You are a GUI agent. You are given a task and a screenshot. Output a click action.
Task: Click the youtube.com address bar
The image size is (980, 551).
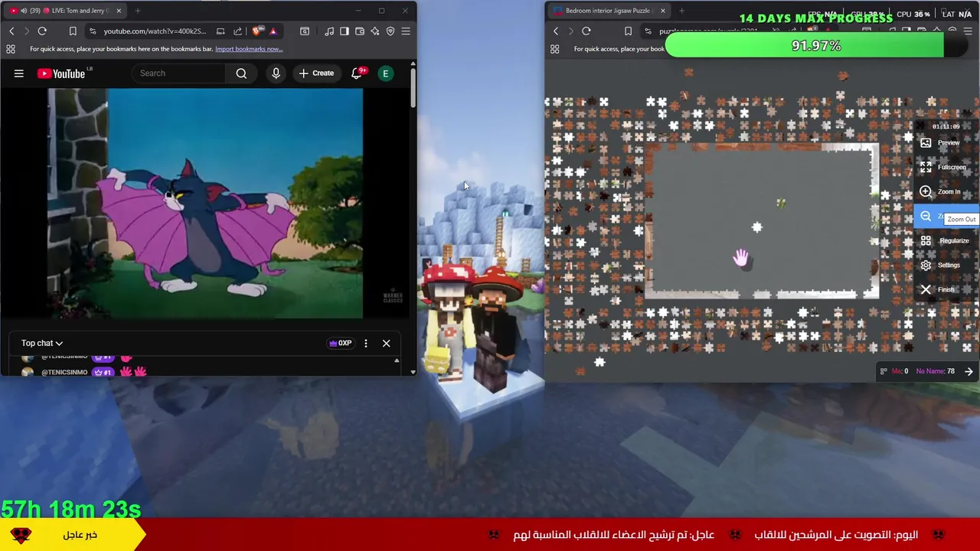pos(155,31)
